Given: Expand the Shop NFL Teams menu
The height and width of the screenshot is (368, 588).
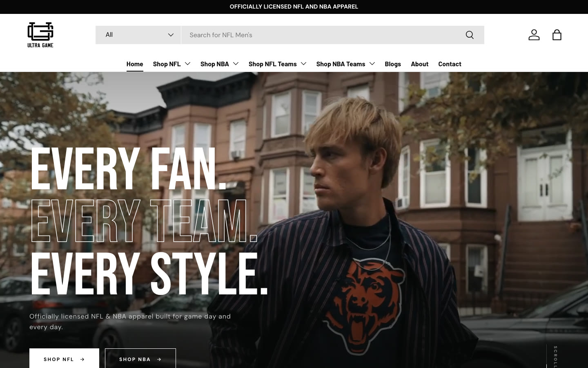Looking at the screenshot, I should 277,64.
